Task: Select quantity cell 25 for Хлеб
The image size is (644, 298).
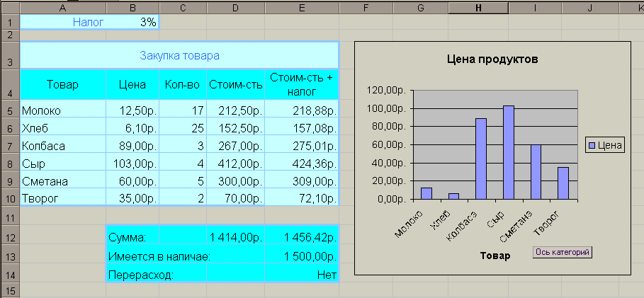Action: (x=182, y=128)
